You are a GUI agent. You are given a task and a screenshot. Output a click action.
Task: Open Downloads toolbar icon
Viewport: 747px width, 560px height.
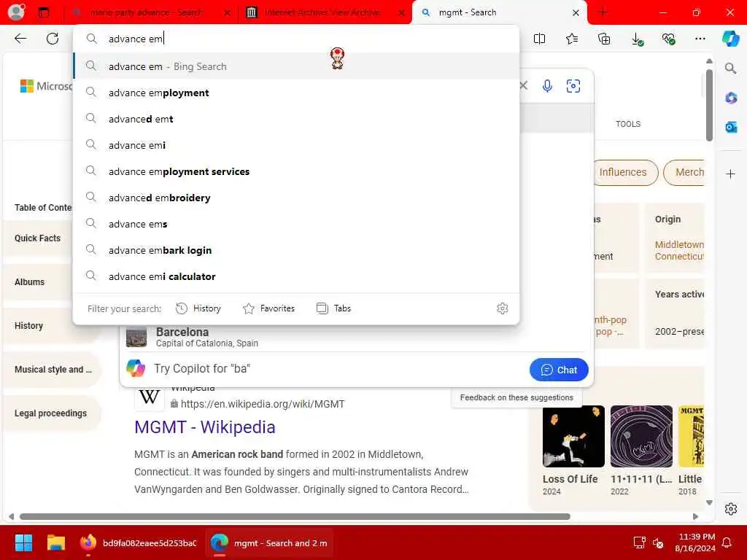click(x=636, y=39)
